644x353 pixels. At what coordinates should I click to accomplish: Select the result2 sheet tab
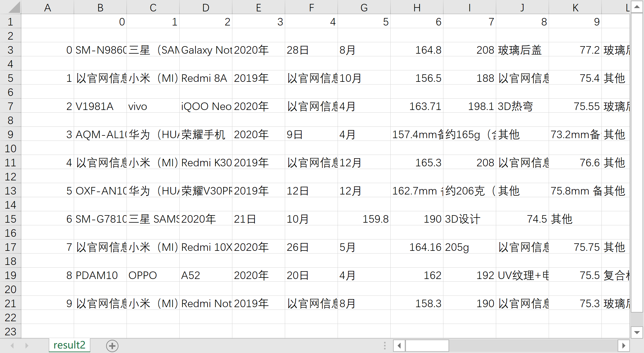coord(69,345)
